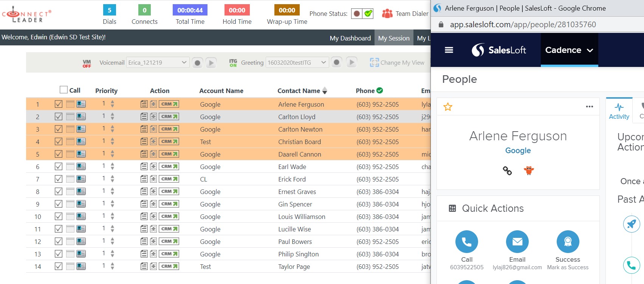Image resolution: width=644 pixels, height=284 pixels.
Task: Open the Voicemail Erica_121219 dropdown
Action: pos(158,62)
